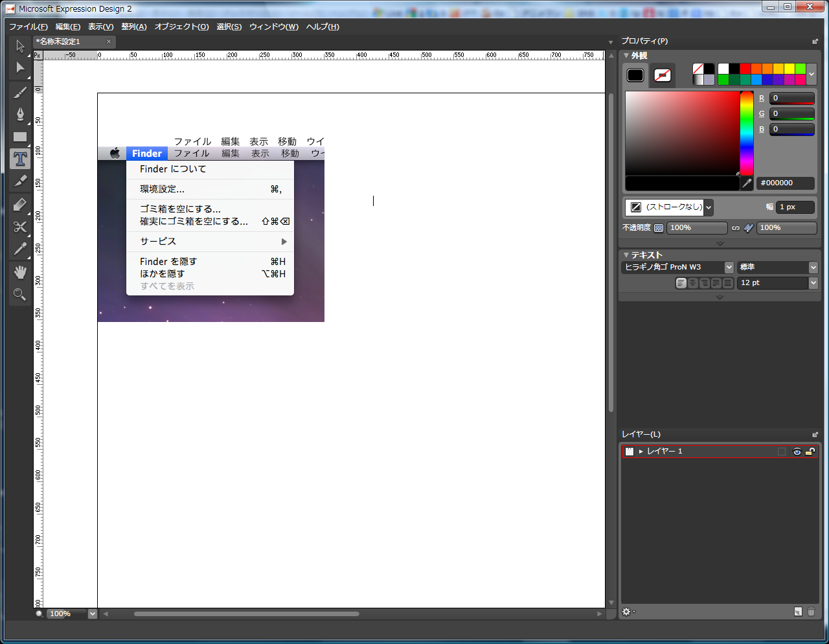Viewport: 829px width, 644px height.
Task: Open the font style dropdown 標準
Action: (x=813, y=268)
